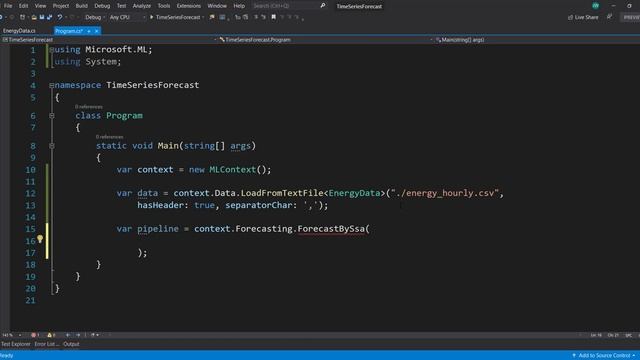The image size is (640, 360).
Task: Open the user account avatar
Action: (x=596, y=6)
